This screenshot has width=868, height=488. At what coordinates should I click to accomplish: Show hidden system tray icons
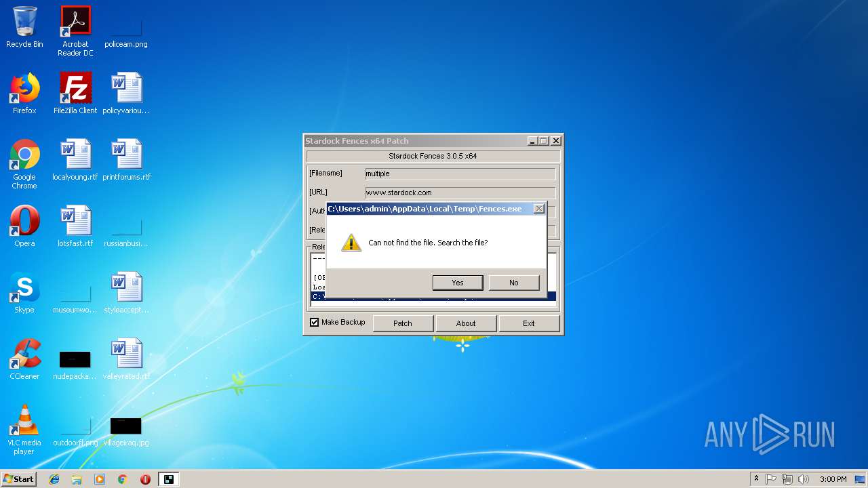point(756,479)
